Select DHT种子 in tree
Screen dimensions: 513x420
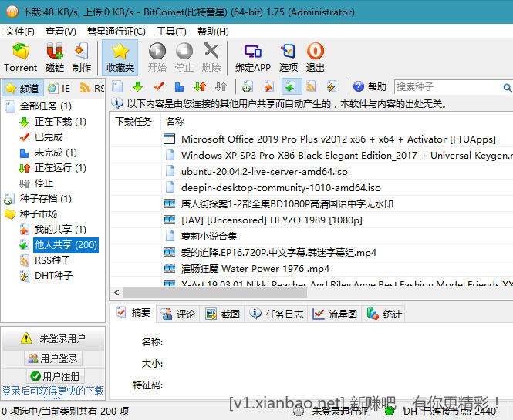[46, 276]
